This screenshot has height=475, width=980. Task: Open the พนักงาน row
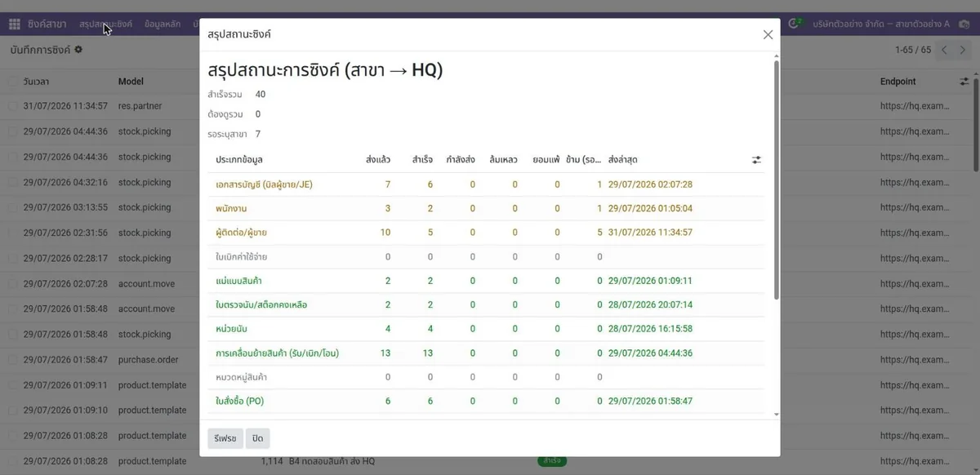coord(485,209)
